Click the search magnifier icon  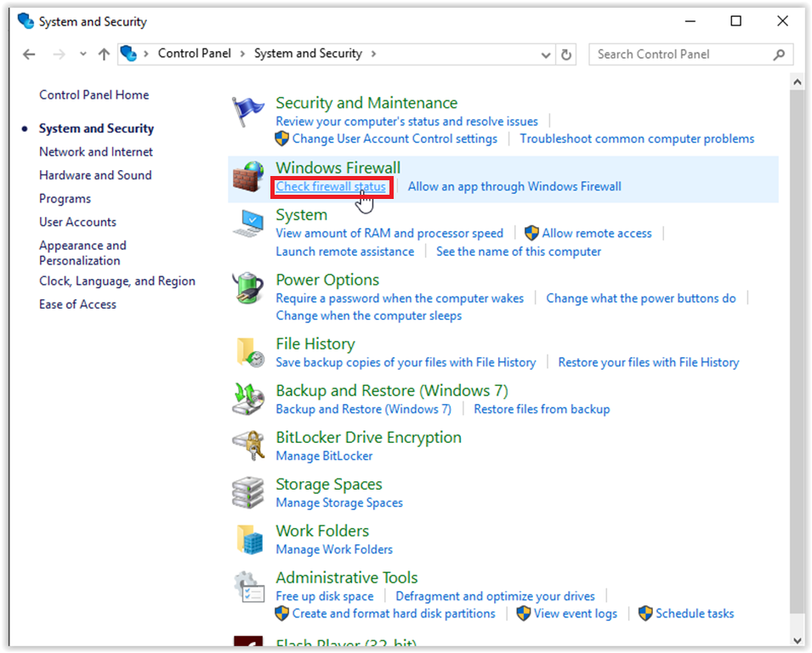click(x=779, y=54)
